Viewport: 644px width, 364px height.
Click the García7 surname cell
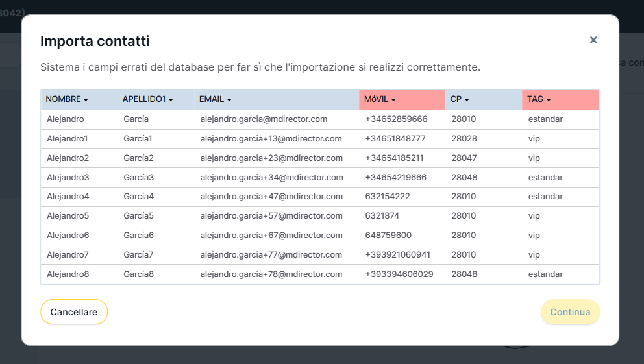point(139,255)
